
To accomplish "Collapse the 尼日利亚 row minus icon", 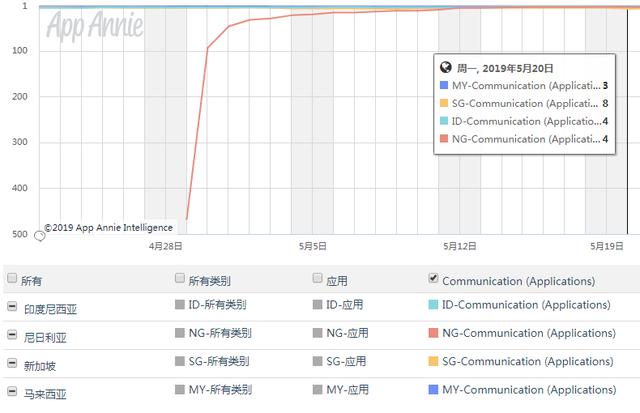I will click(12, 334).
